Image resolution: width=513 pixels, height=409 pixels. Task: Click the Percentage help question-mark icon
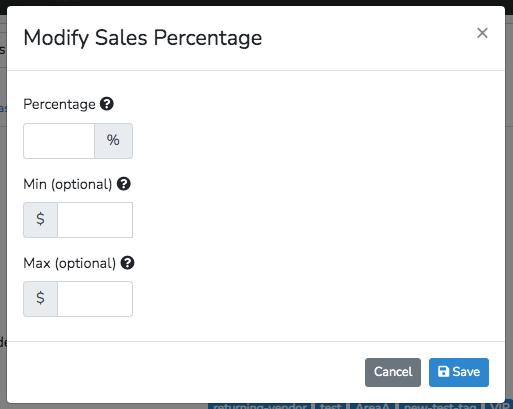click(x=107, y=104)
